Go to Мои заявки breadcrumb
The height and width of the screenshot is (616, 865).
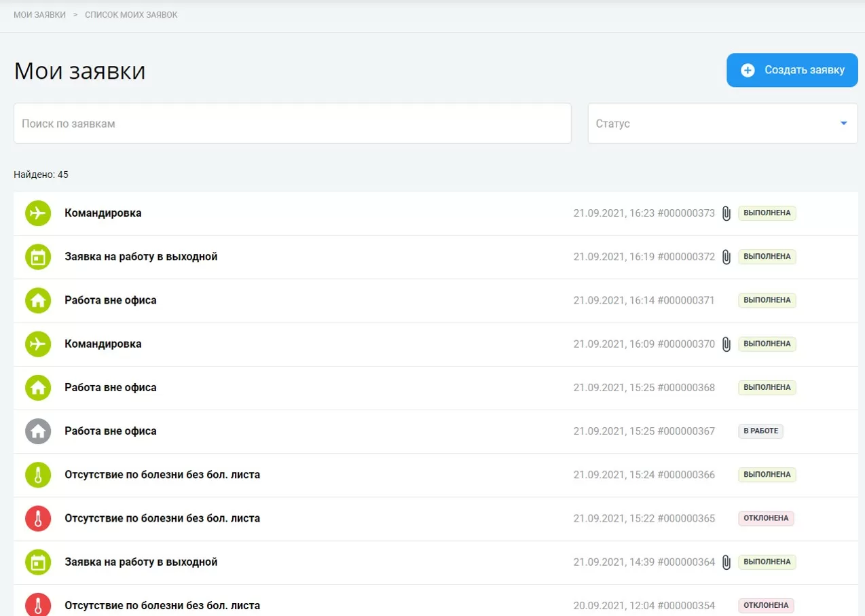coord(39,15)
